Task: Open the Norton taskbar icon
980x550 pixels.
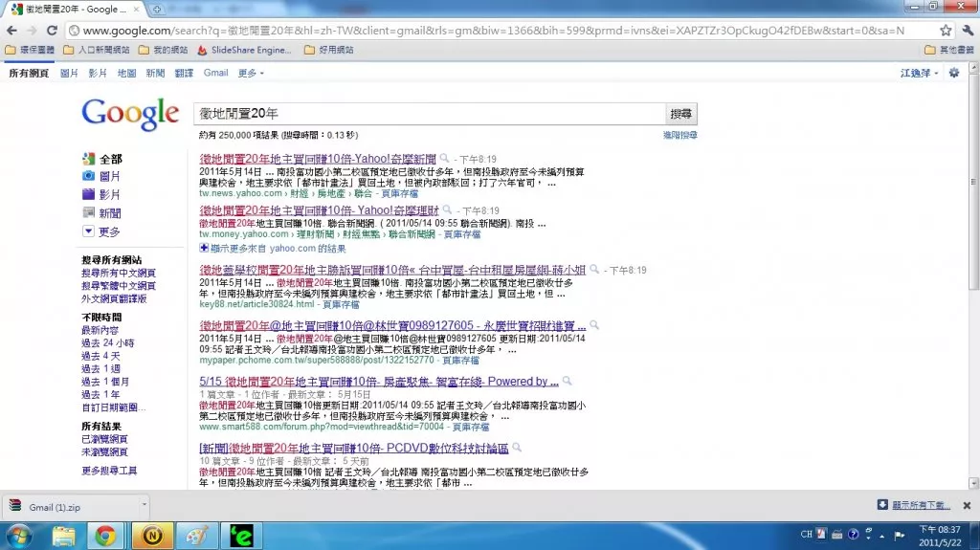Action: coord(152,537)
